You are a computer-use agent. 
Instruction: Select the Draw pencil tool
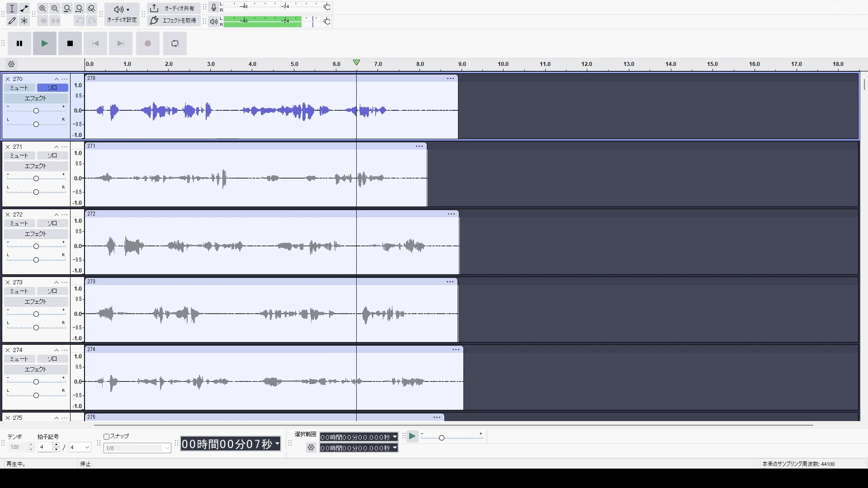12,21
